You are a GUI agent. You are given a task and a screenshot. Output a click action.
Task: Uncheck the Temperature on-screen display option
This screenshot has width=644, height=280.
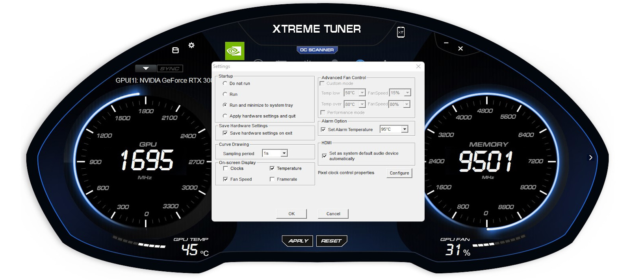click(x=272, y=168)
